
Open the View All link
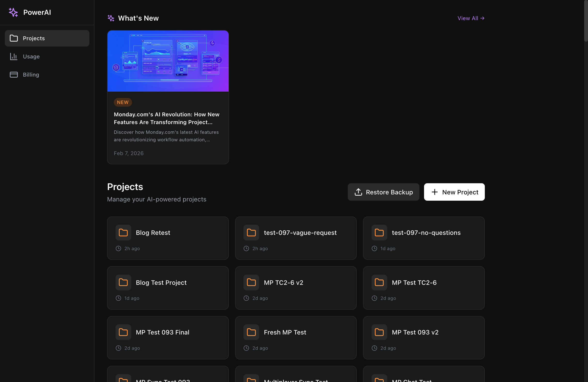(471, 18)
